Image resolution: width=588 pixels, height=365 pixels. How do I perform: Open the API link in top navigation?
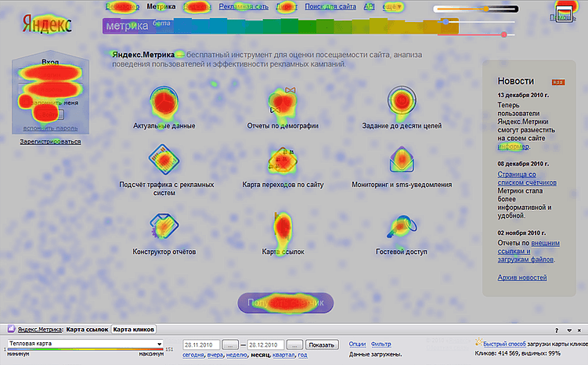tap(369, 6)
